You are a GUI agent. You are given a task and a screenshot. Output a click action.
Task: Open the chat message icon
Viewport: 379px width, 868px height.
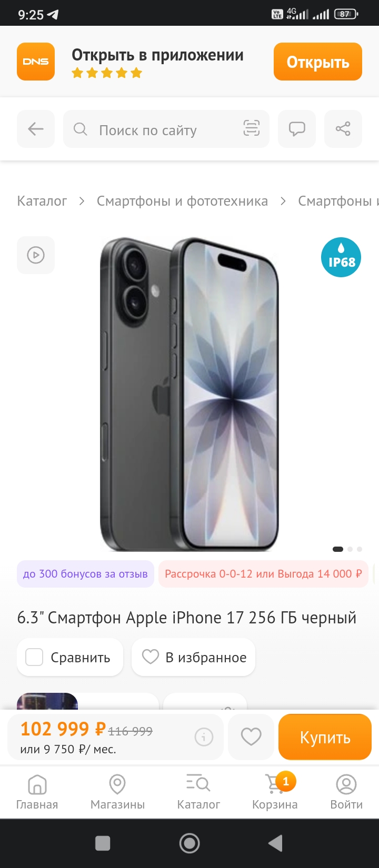(x=297, y=129)
